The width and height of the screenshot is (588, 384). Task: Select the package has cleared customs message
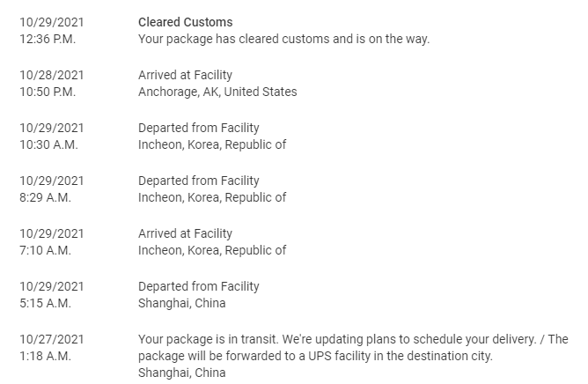point(283,40)
